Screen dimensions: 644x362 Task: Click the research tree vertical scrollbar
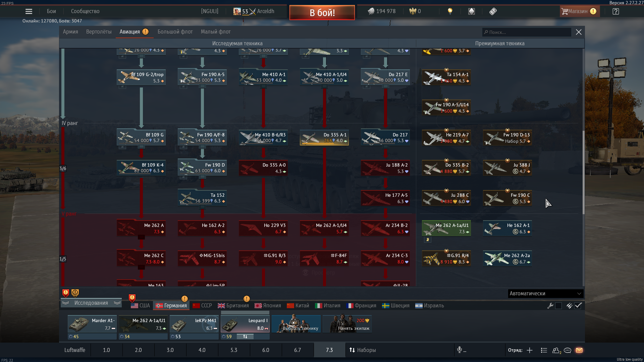[x=584, y=173]
